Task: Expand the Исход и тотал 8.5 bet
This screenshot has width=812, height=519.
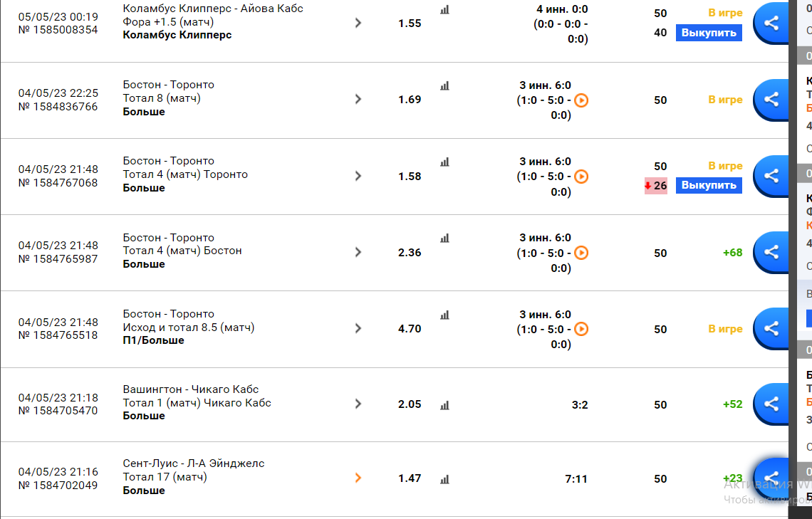Action: pos(358,328)
